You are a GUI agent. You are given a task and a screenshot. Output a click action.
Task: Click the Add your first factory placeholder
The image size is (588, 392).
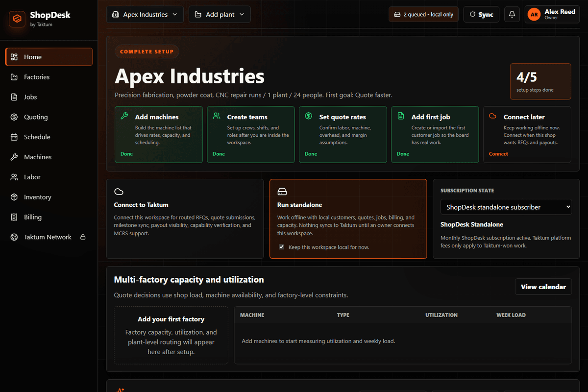pos(171,335)
